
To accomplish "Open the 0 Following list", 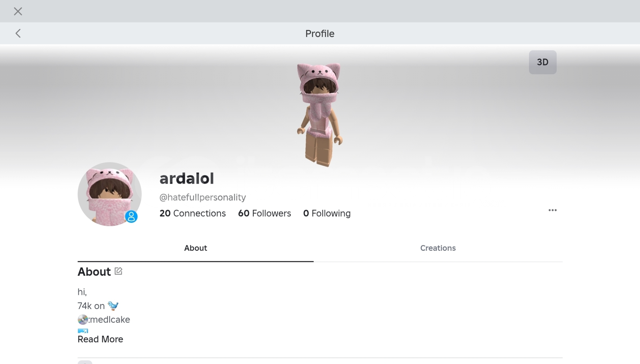I will tap(327, 213).
